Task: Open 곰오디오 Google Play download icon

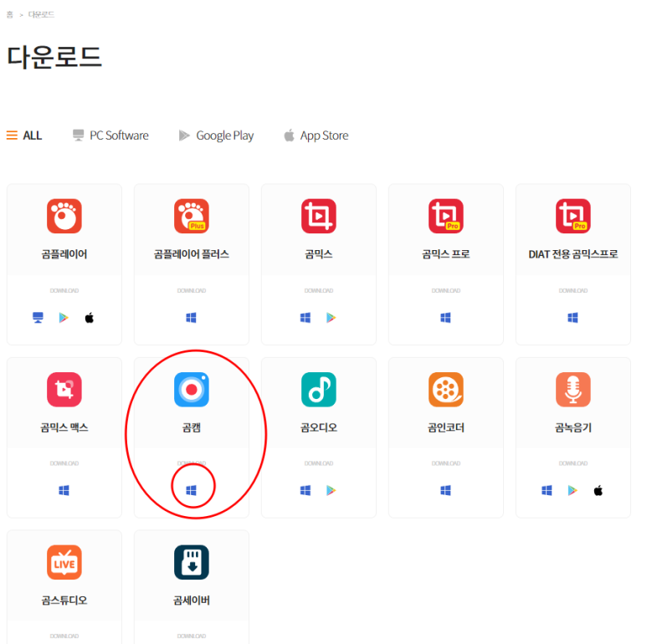Action: 331,490
